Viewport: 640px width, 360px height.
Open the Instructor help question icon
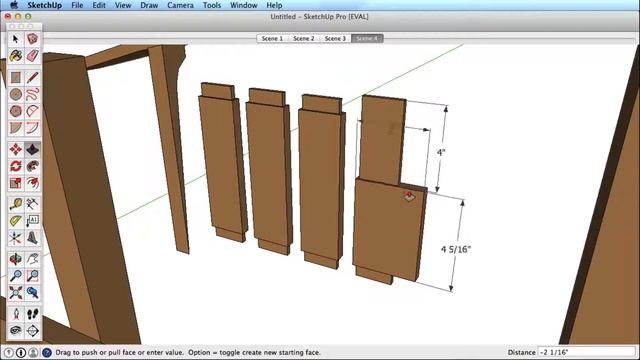coord(47,352)
